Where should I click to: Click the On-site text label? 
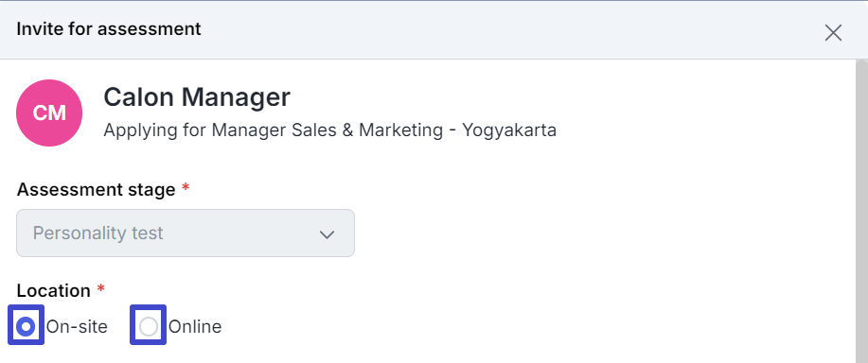(77, 326)
